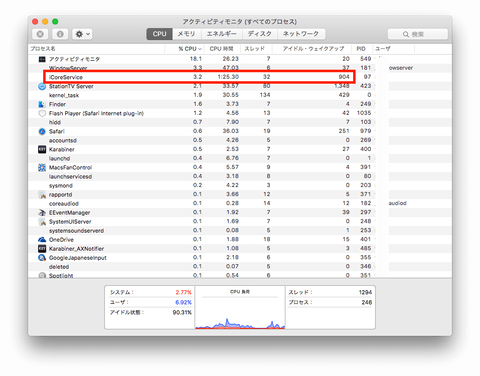Click the Spotlight process icon
The image size is (480, 376).
pyautogui.click(x=42, y=275)
